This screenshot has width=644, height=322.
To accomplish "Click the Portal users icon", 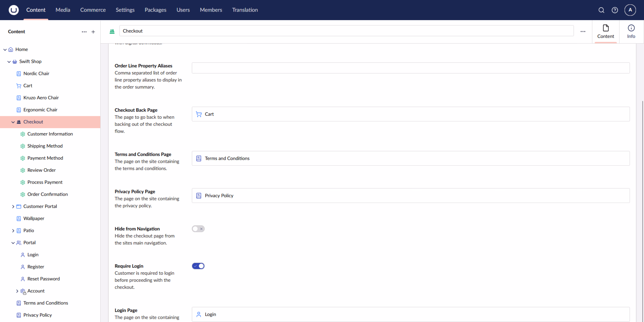I will coord(19,243).
